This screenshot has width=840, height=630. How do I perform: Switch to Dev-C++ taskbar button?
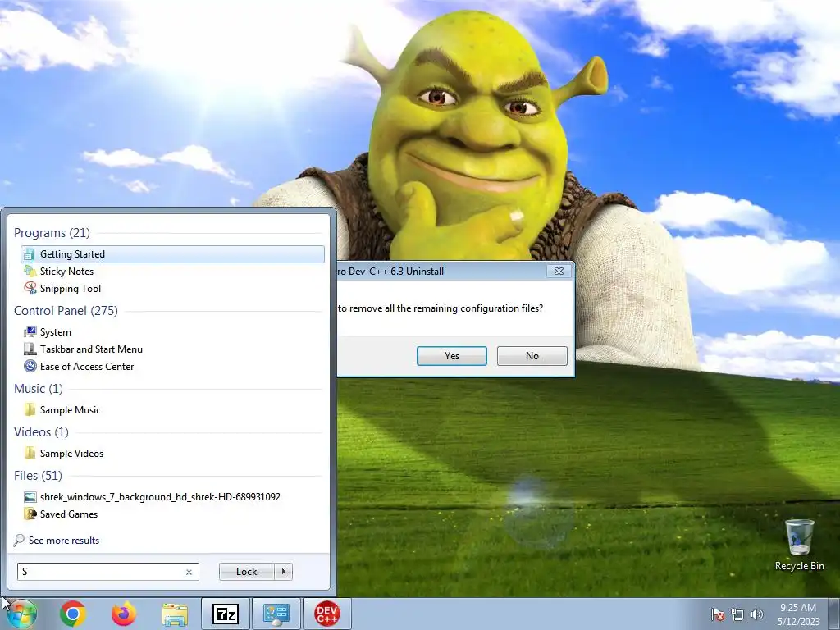click(x=327, y=614)
